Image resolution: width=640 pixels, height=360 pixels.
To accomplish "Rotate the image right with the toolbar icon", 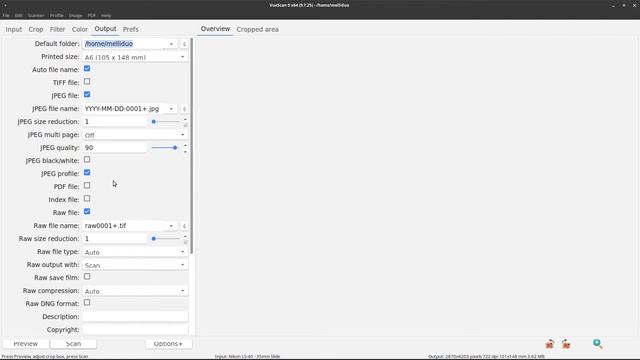I will (566, 344).
